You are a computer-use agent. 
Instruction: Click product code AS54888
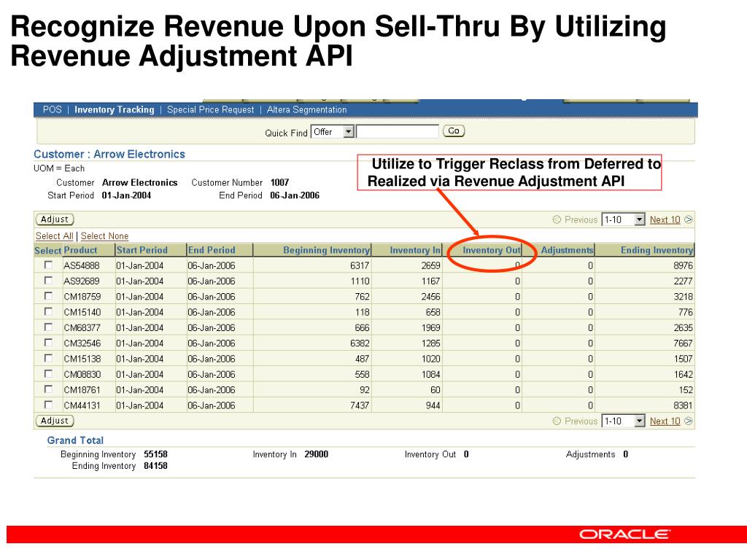coord(82,265)
